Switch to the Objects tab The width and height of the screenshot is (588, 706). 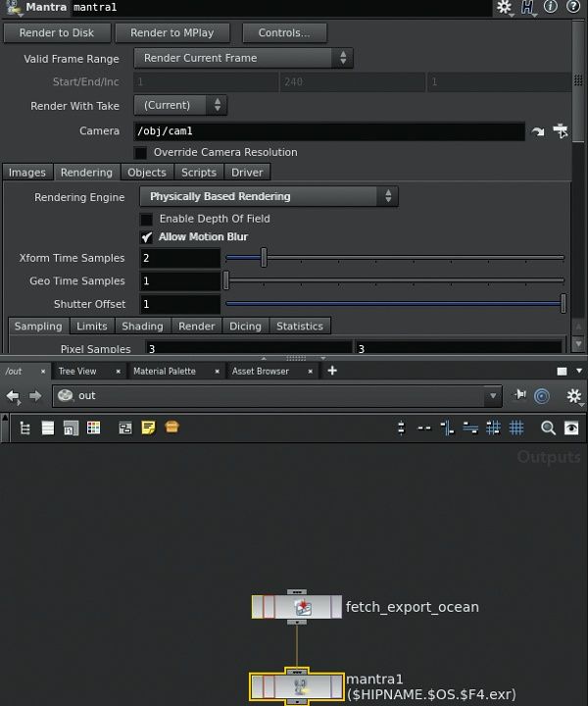(147, 173)
